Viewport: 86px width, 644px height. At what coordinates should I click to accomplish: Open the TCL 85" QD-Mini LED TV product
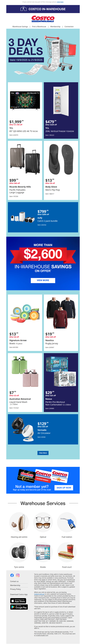[x=25, y=110]
